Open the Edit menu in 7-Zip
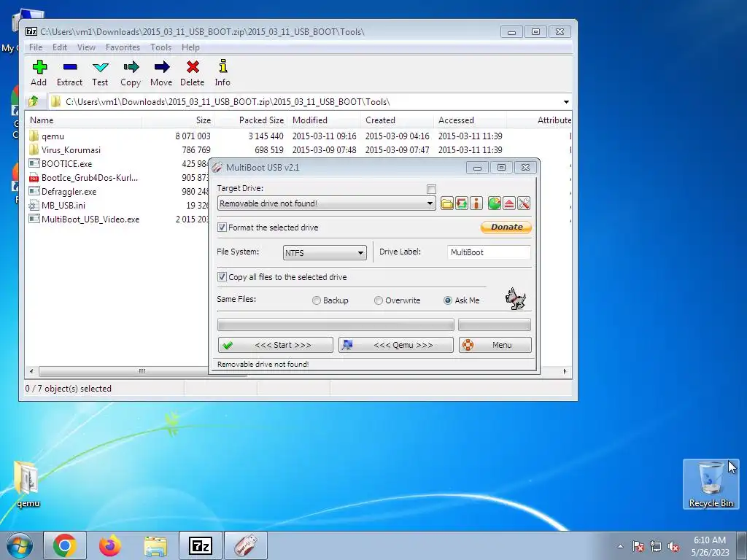 coord(60,47)
